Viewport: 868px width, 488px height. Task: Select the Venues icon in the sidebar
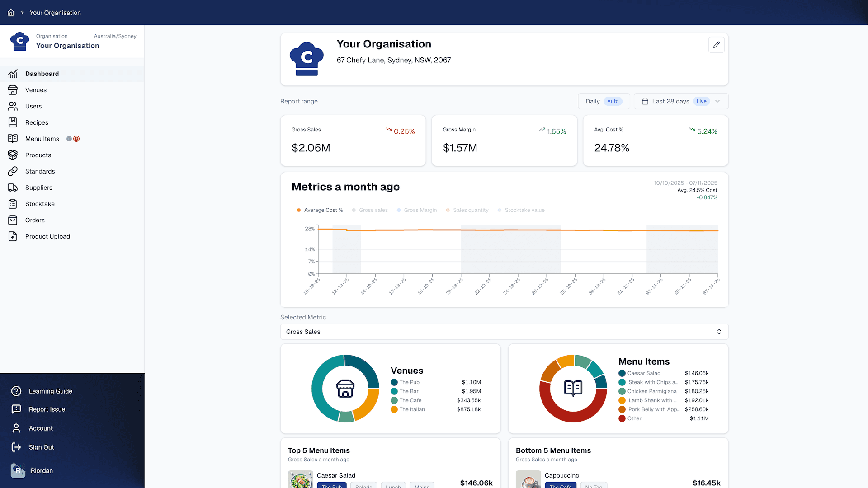point(13,90)
